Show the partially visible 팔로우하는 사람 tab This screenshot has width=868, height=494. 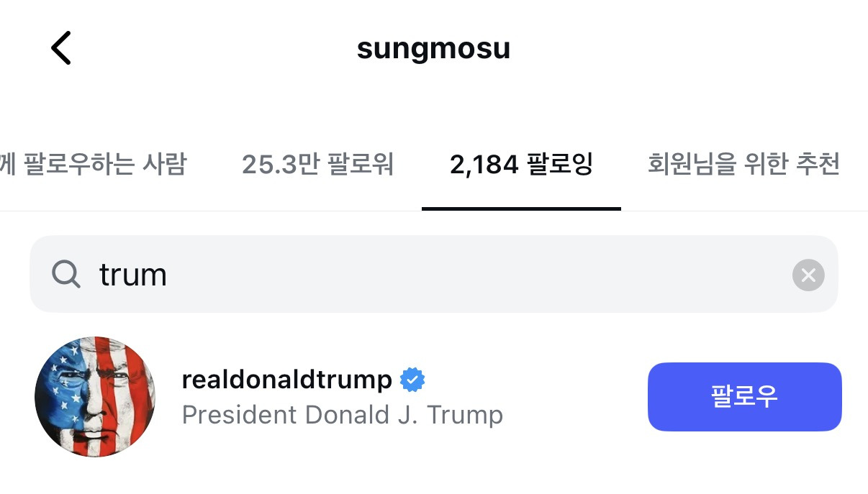(x=94, y=165)
